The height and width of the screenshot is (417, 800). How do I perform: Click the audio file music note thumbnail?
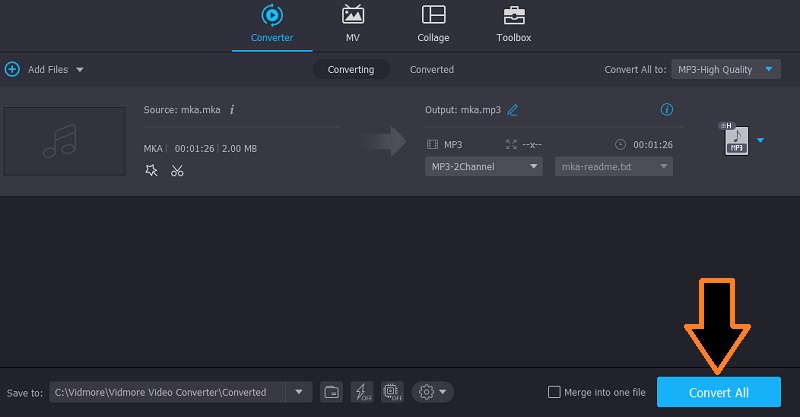click(65, 141)
